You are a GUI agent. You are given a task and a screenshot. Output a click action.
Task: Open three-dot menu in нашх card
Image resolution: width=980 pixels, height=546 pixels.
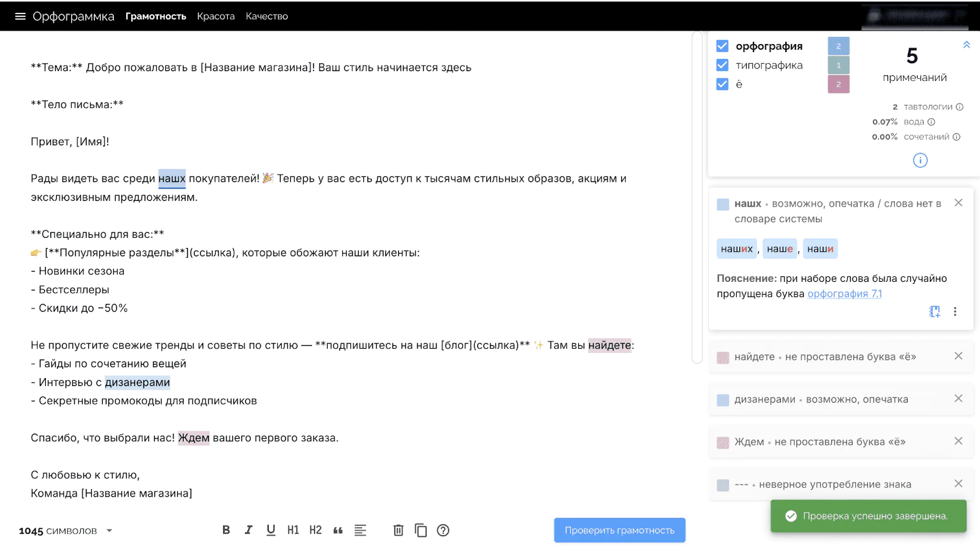[955, 311]
